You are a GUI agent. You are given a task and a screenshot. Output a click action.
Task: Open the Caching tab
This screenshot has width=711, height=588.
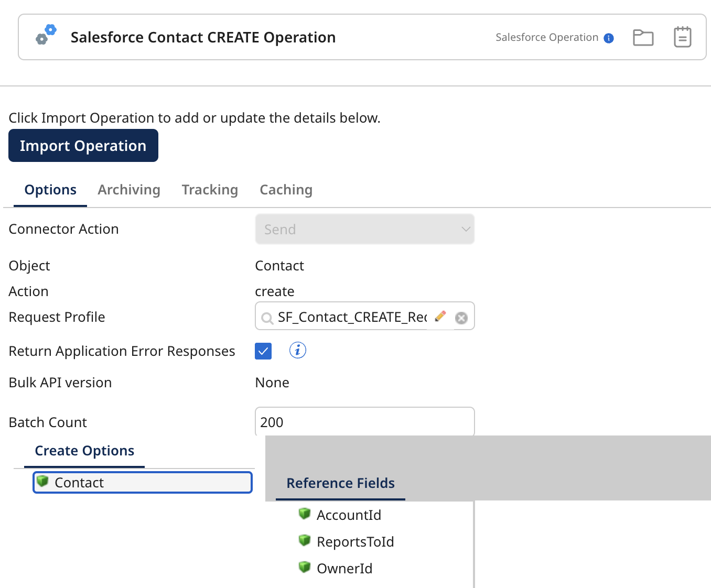click(x=286, y=190)
